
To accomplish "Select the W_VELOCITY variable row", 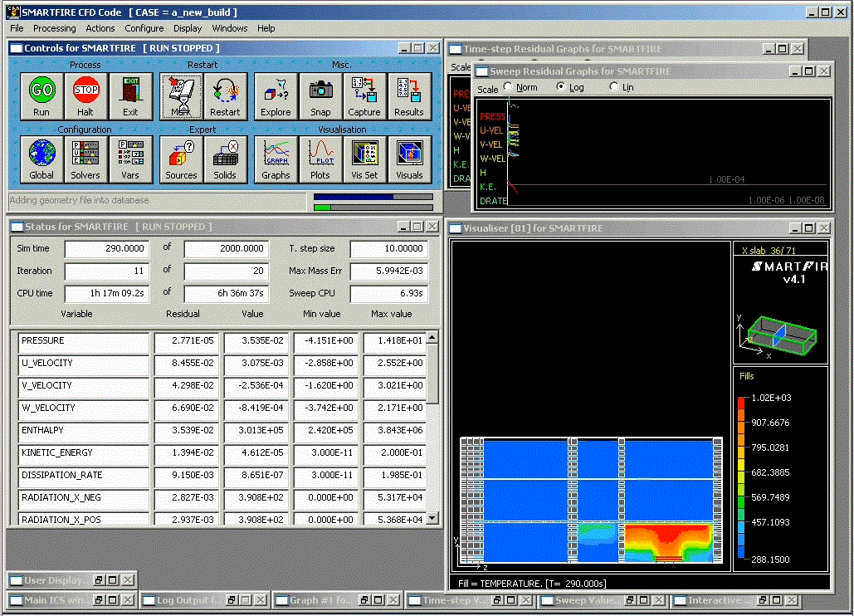I will [222, 408].
